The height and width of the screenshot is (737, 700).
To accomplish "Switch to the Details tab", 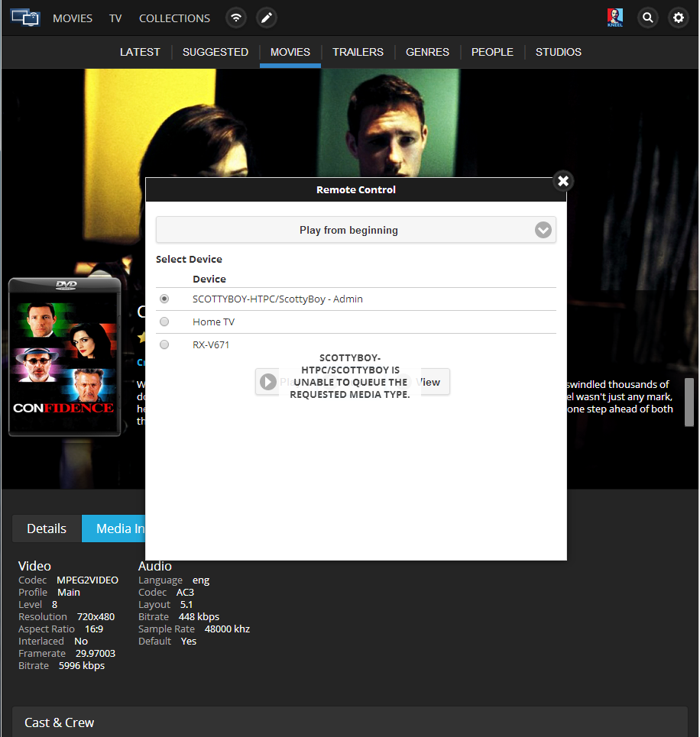I will coord(46,528).
